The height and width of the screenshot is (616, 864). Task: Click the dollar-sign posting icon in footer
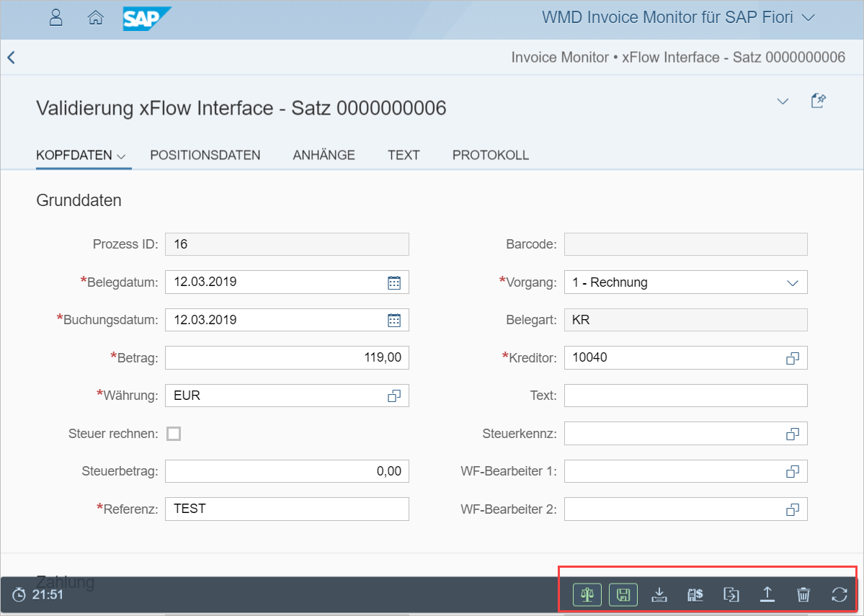[695, 595]
